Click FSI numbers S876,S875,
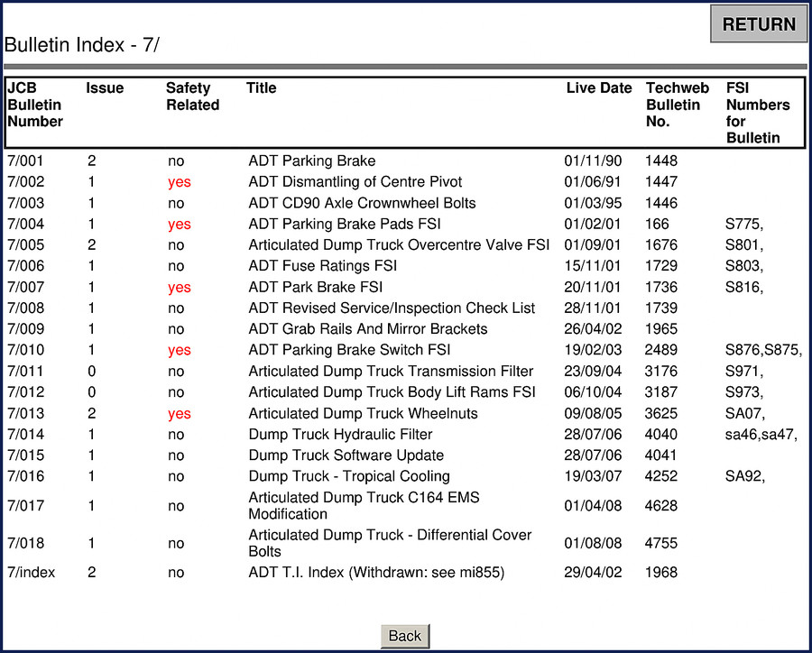Image resolution: width=812 pixels, height=653 pixels. tap(764, 350)
